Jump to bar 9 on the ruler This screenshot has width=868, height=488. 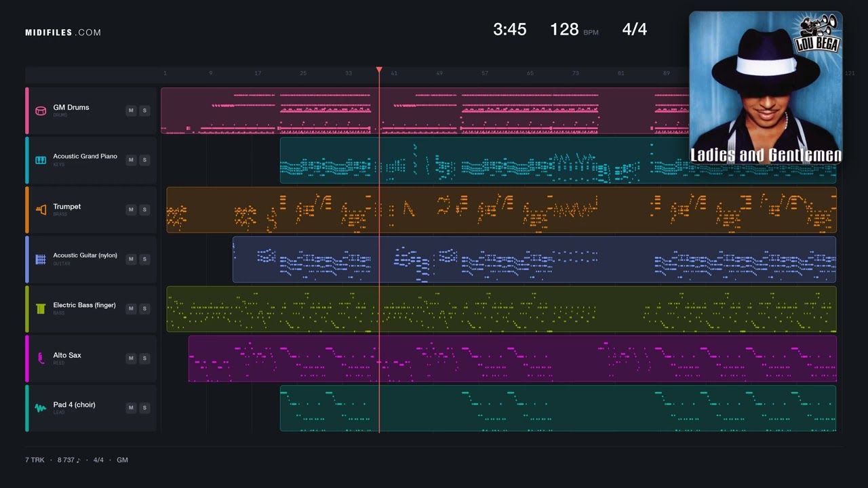click(210, 73)
